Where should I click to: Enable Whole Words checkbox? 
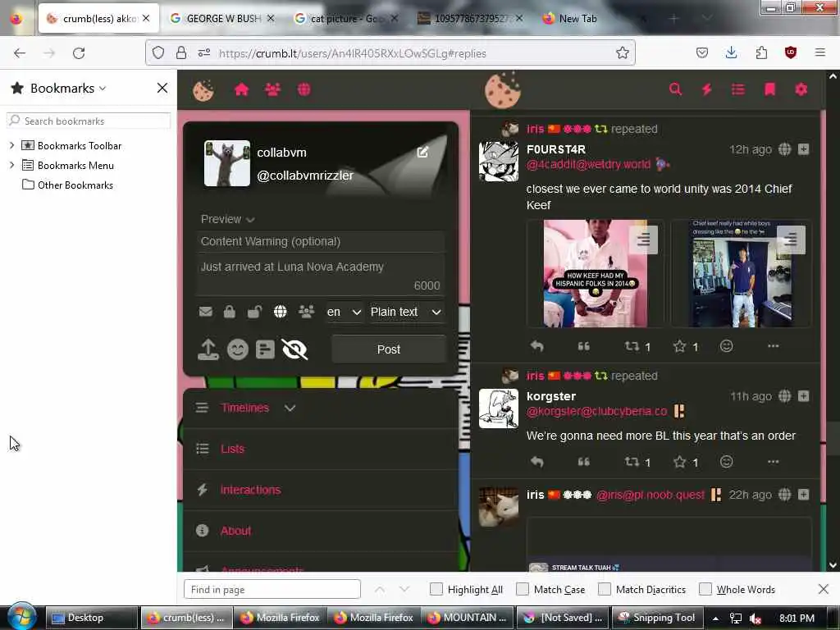pyautogui.click(x=705, y=589)
